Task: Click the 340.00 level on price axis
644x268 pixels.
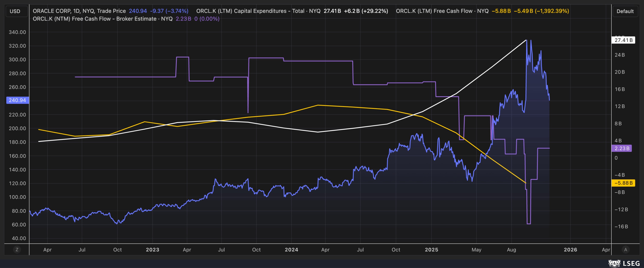Action: [17, 32]
